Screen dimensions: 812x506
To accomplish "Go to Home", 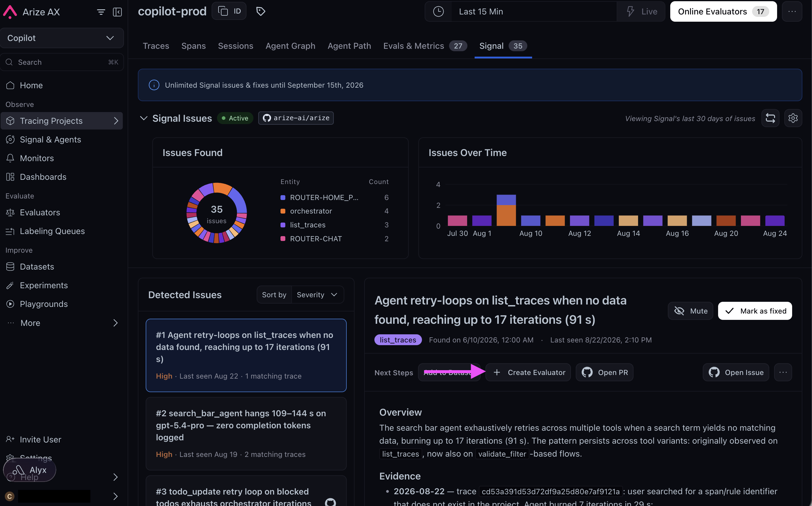I will pos(31,85).
